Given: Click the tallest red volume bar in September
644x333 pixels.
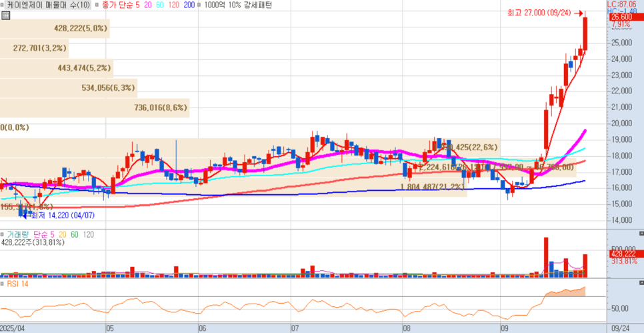Looking at the screenshot, I should pyautogui.click(x=546, y=258).
